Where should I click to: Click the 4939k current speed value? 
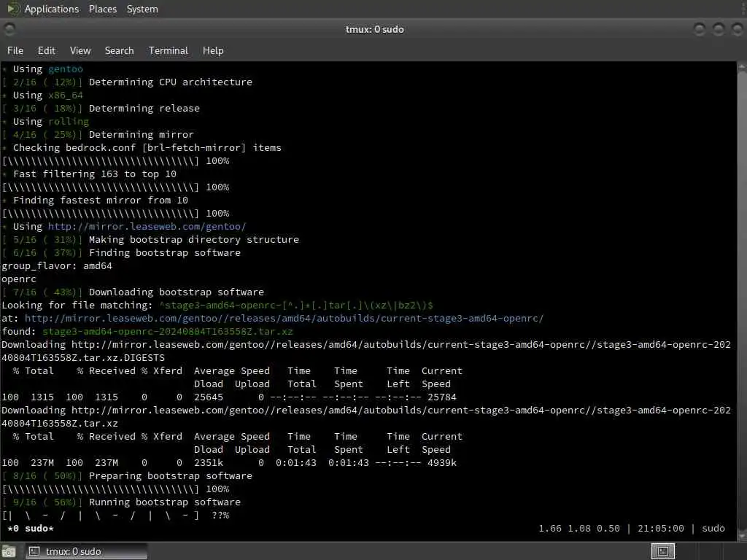pos(441,463)
